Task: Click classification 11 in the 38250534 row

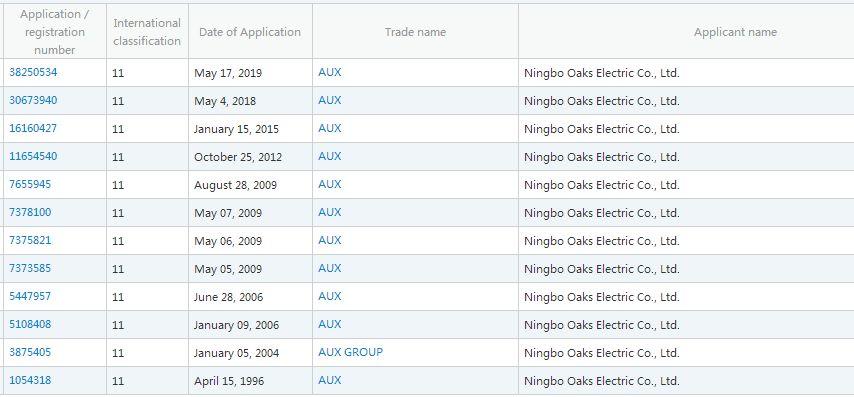Action: [118, 73]
